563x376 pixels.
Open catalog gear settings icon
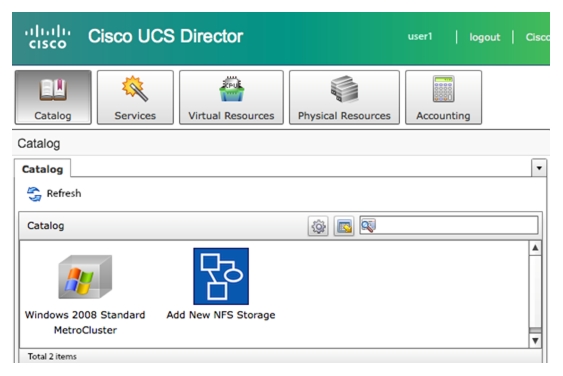318,226
